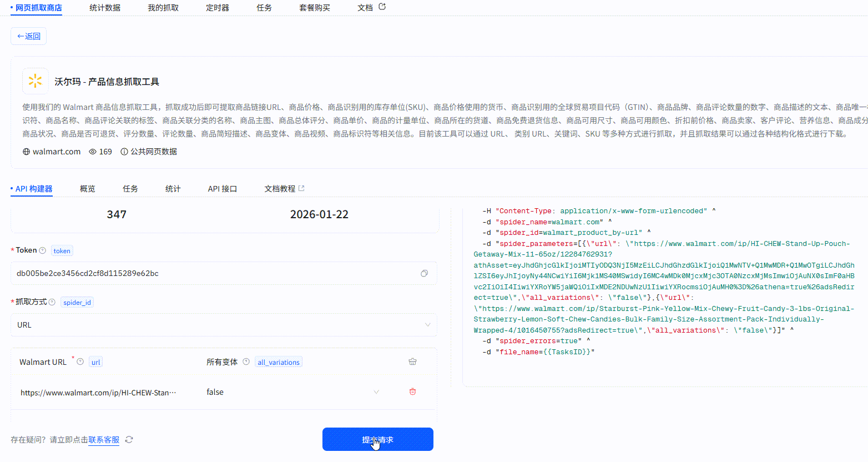868x462 pixels.
Task: Click the Content-Type header code line
Action: coord(599,211)
